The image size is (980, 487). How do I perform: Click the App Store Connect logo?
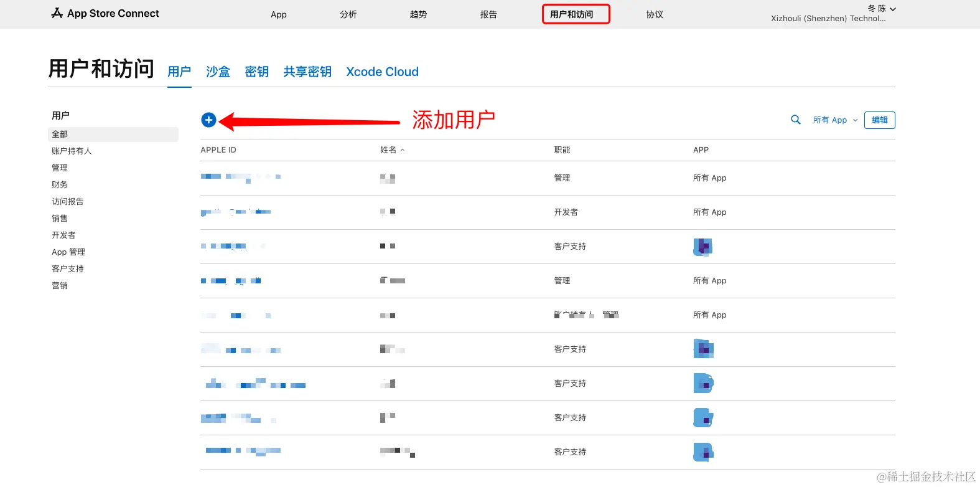click(x=105, y=13)
